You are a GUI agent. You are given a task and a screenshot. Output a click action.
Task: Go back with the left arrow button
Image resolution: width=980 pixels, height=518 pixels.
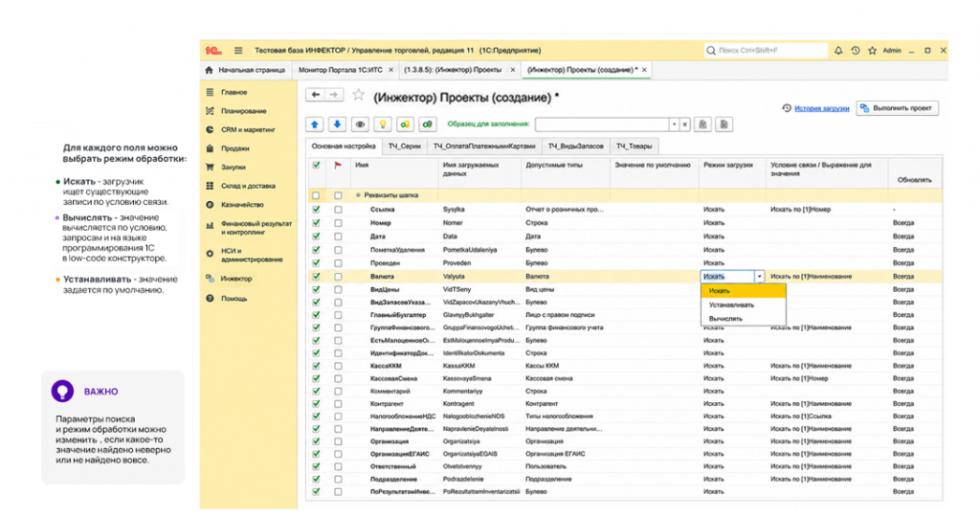316,95
